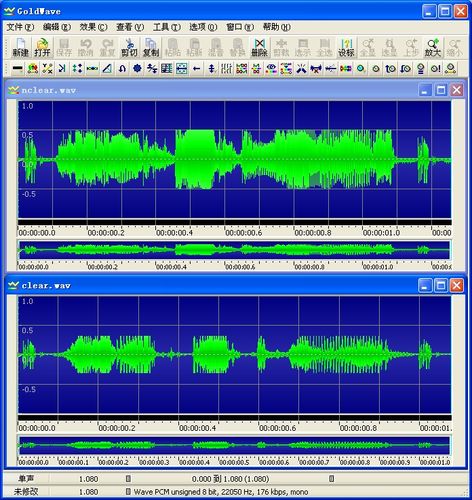Click the 删除 (Delete) toolbar button
Viewport: 472px width, 500px height.
tap(259, 47)
